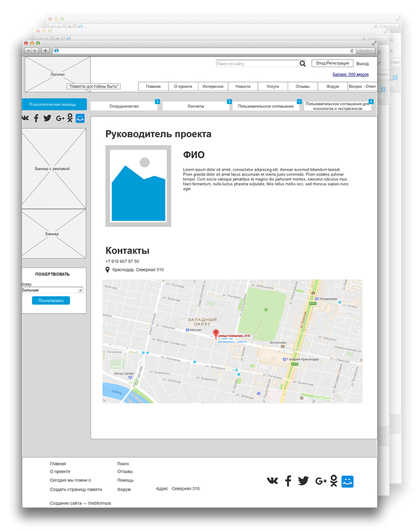
Task: Open Moi Mir blue icon in sidebar
Action: 80,118
